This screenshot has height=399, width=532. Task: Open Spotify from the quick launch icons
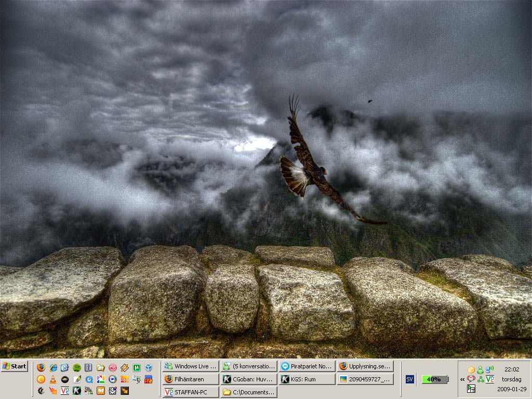pos(77,367)
